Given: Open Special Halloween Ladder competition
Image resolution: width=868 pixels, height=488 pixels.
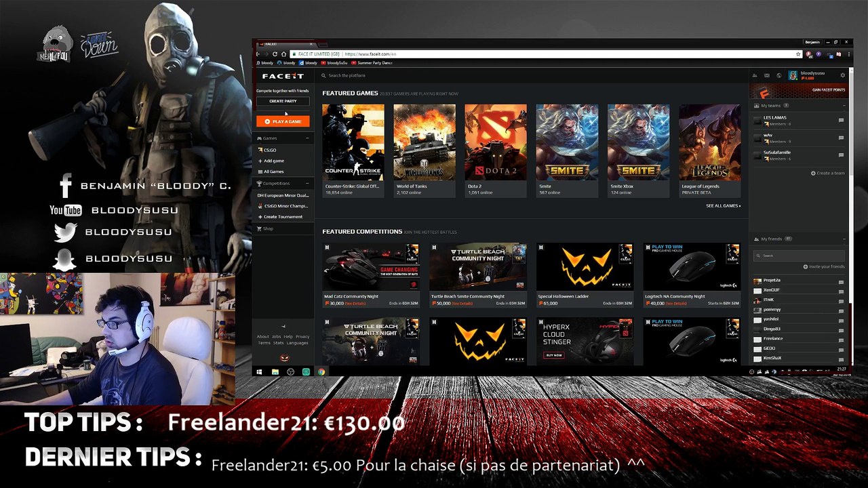Looking at the screenshot, I should pyautogui.click(x=585, y=275).
